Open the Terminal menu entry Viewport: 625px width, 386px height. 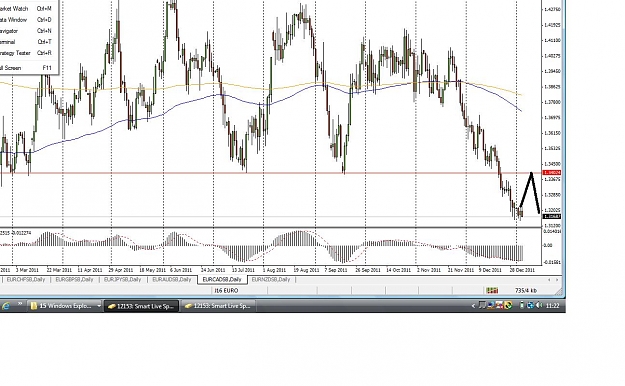(29, 42)
